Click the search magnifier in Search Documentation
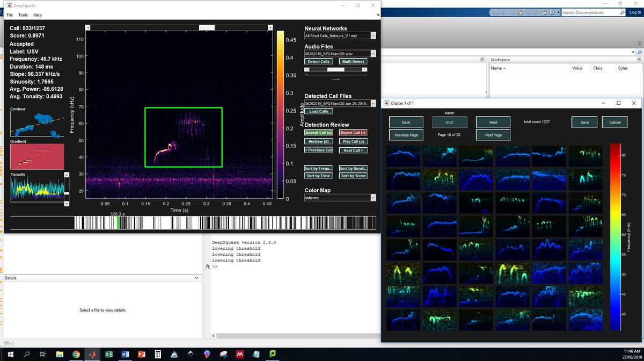The height and width of the screenshot is (361, 644). coord(621,12)
